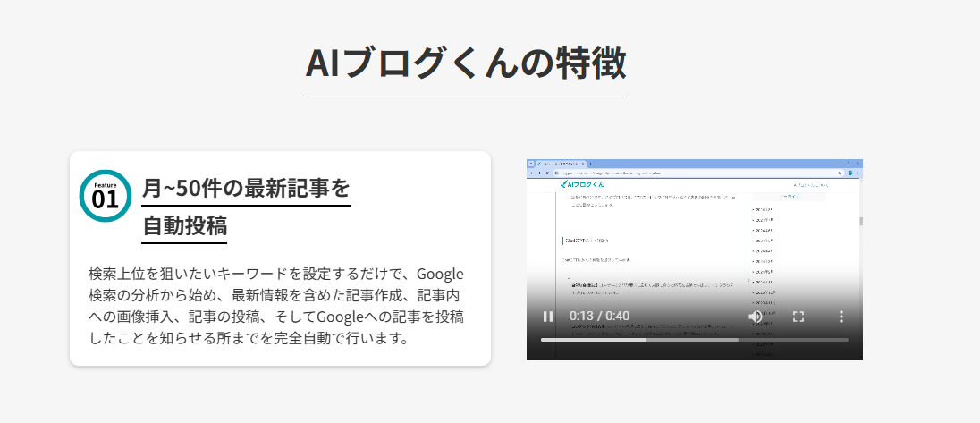Seek along the video progress bar

tap(695, 340)
